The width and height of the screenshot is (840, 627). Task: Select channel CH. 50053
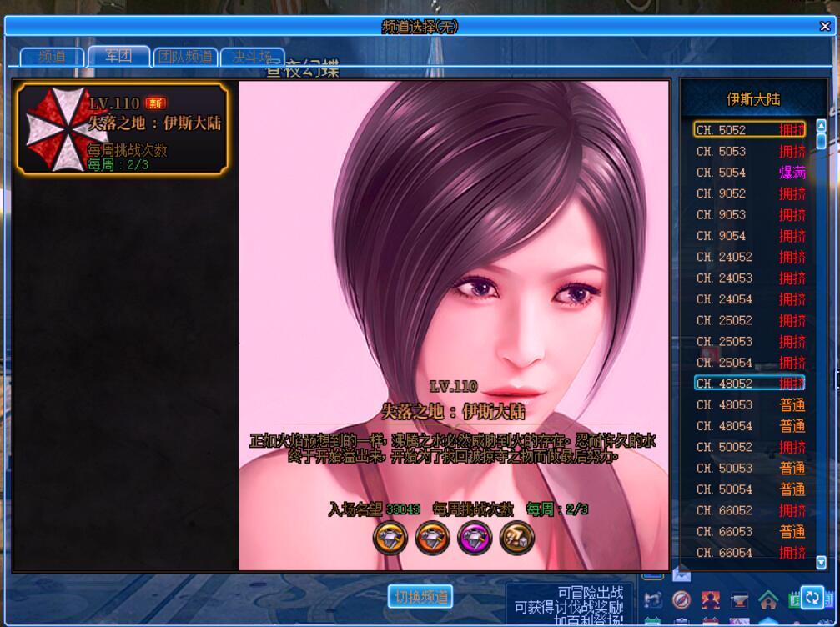[749, 468]
